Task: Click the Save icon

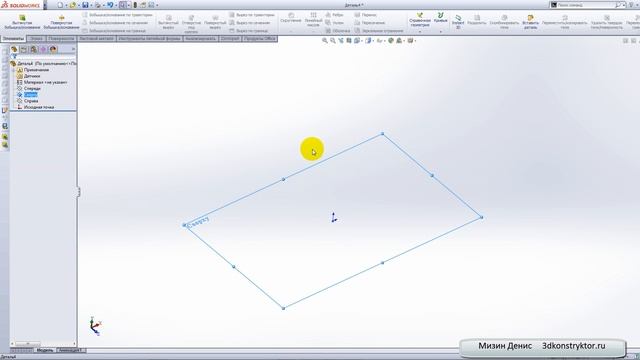Action: pos(85,5)
